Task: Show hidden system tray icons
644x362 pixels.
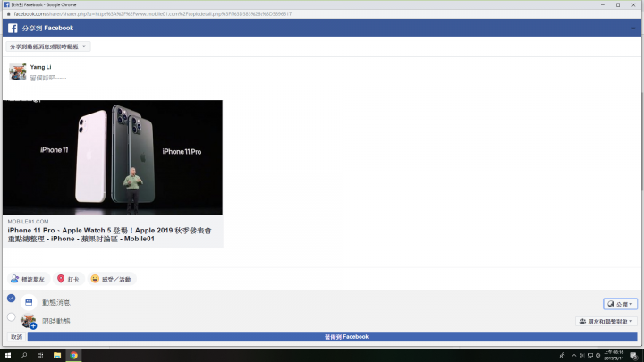Action: [574, 356]
